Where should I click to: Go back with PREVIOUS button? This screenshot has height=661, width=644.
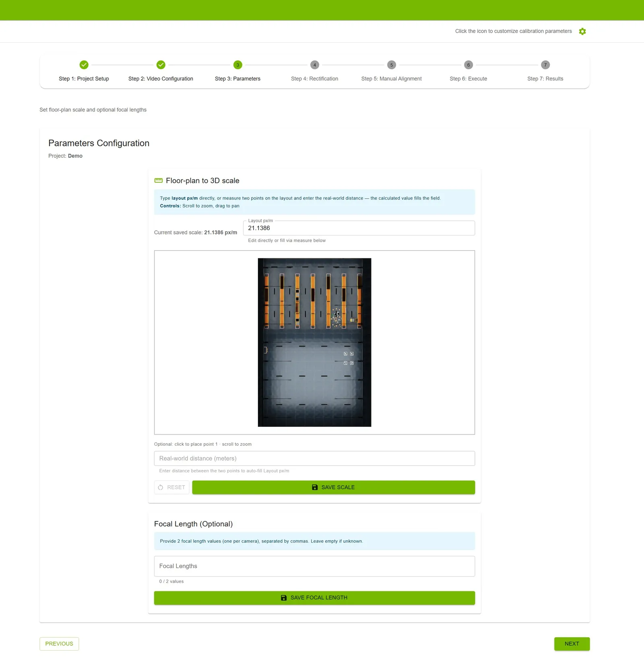59,644
